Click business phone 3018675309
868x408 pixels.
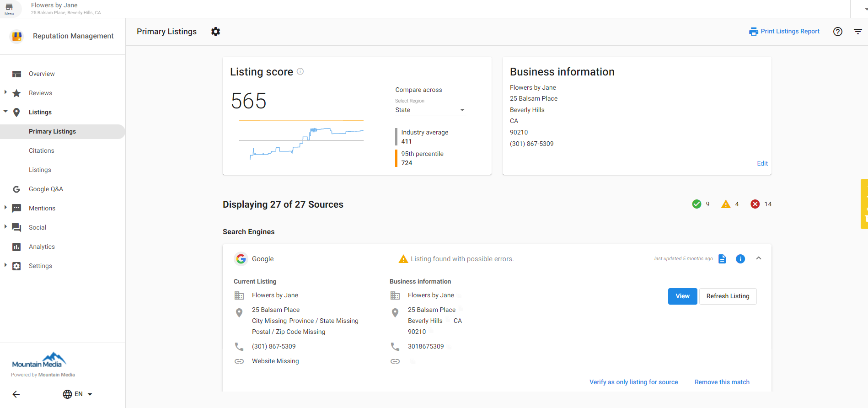[426, 347]
